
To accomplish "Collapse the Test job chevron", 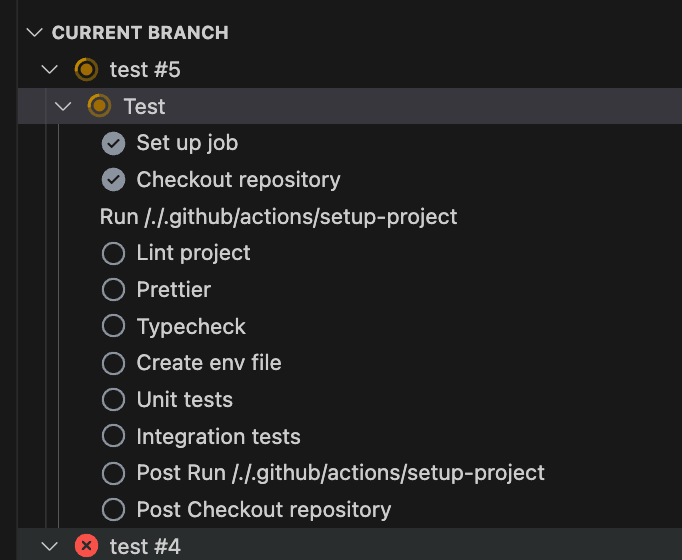I will (64, 106).
